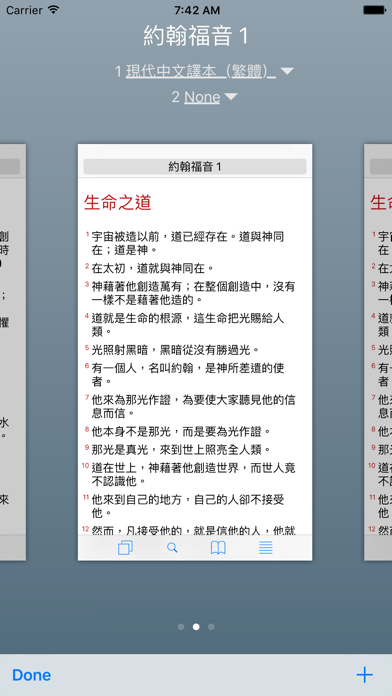Screen dimensions: 392x696
Task: Tap the search magnifier in the center page toolbar
Action: click(172, 548)
